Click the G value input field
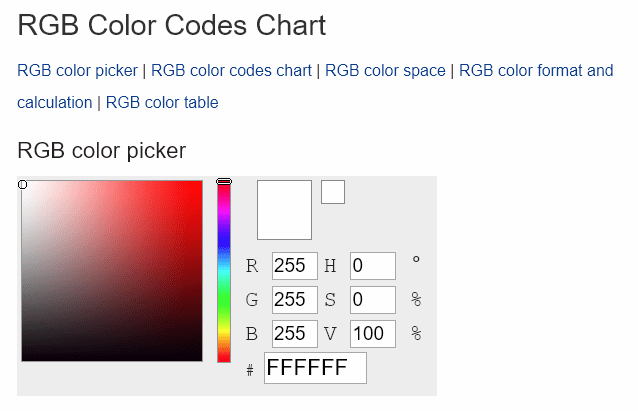638x411 pixels. tap(295, 300)
